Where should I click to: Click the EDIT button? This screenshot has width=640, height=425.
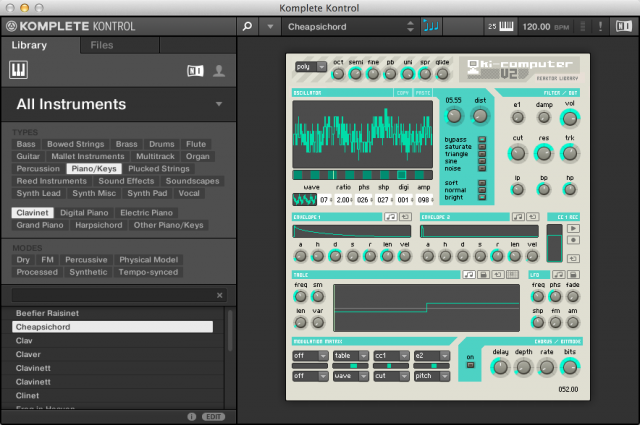click(x=213, y=416)
